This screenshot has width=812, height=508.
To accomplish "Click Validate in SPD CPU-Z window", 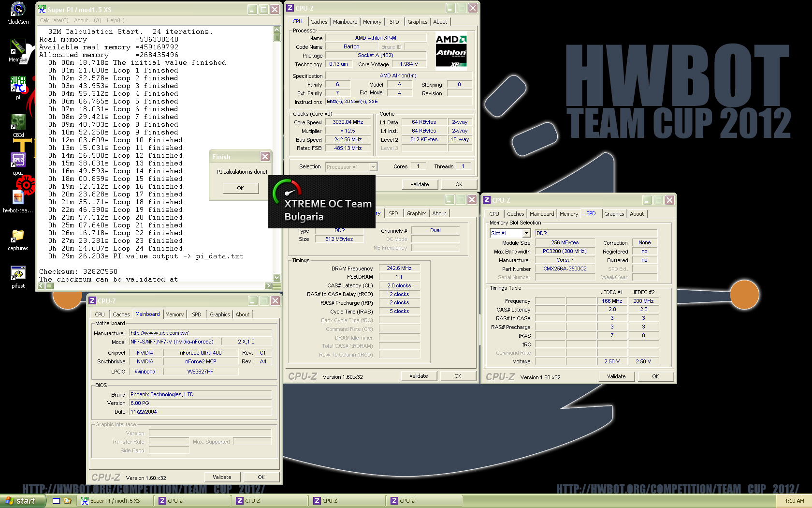I will tap(616, 376).
